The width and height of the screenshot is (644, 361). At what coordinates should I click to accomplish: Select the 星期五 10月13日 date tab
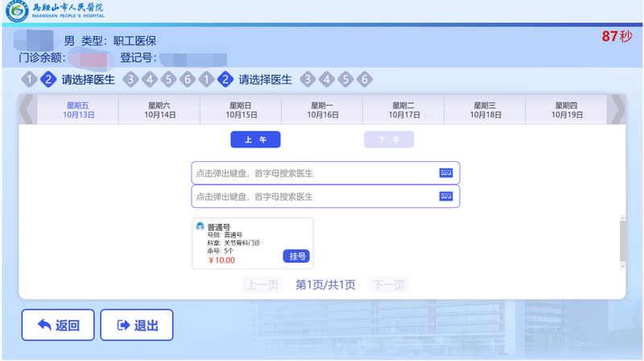click(78, 110)
